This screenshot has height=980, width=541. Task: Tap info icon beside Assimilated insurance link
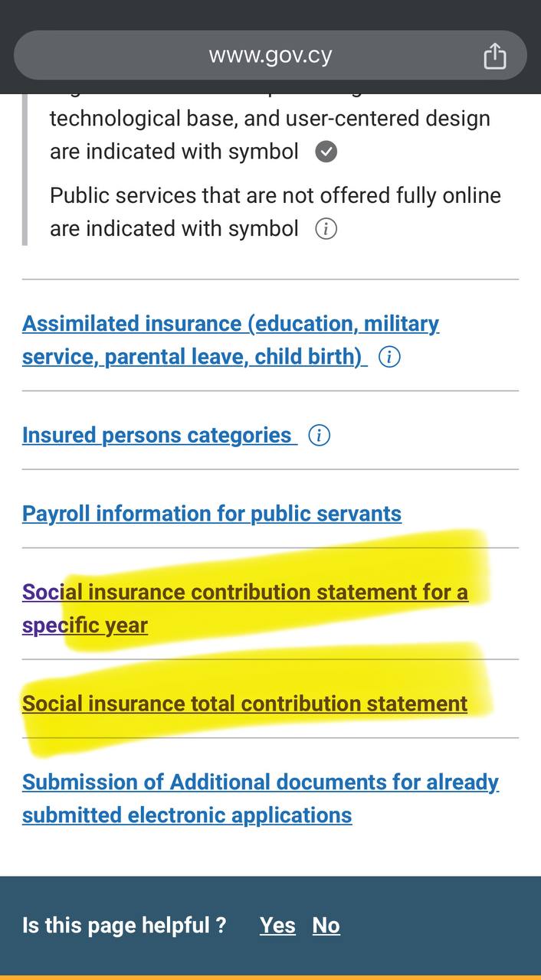pos(389,357)
